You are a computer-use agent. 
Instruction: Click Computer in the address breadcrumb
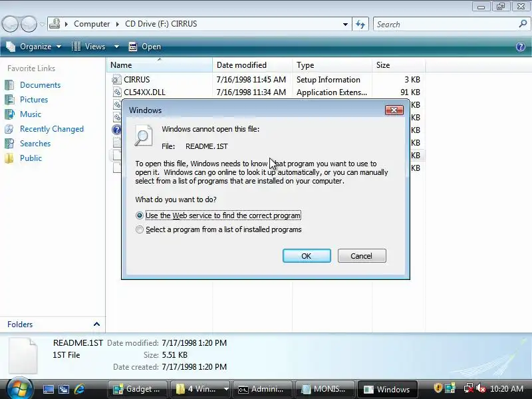tap(92, 24)
